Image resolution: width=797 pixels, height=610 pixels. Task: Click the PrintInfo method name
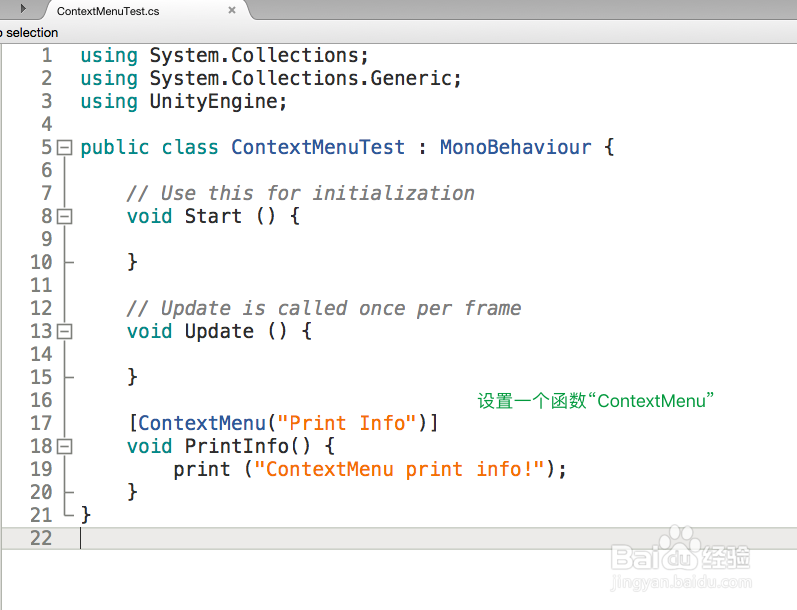click(x=236, y=446)
